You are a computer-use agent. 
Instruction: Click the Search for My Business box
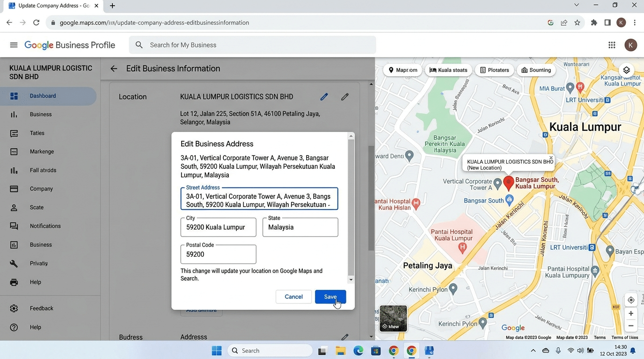253,45
